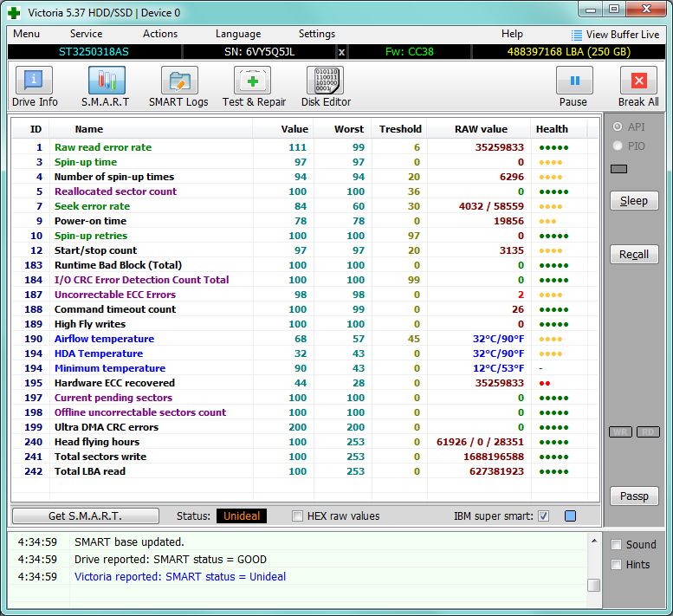The image size is (673, 616).
Task: Click the blue color square near IBM super smart
Action: coord(571,516)
